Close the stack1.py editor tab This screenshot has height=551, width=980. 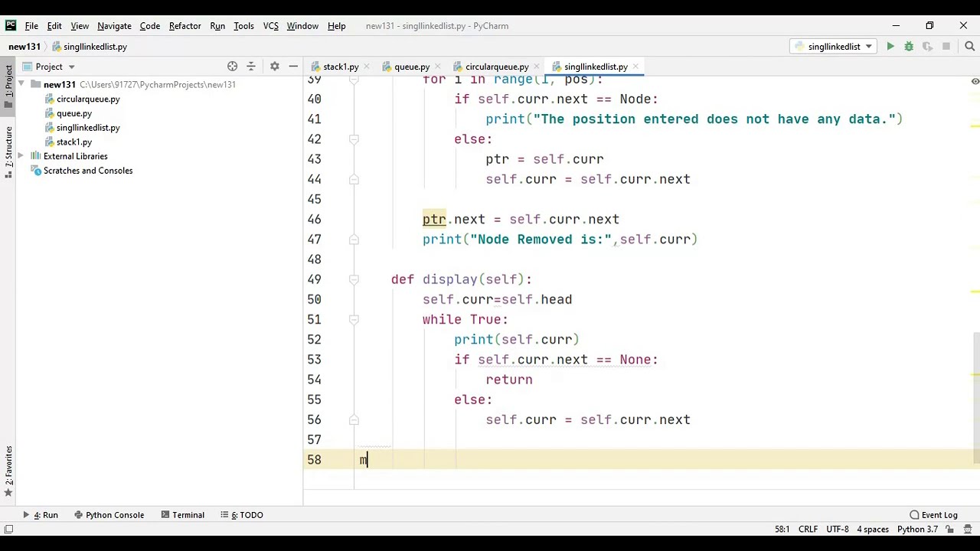pyautogui.click(x=365, y=67)
